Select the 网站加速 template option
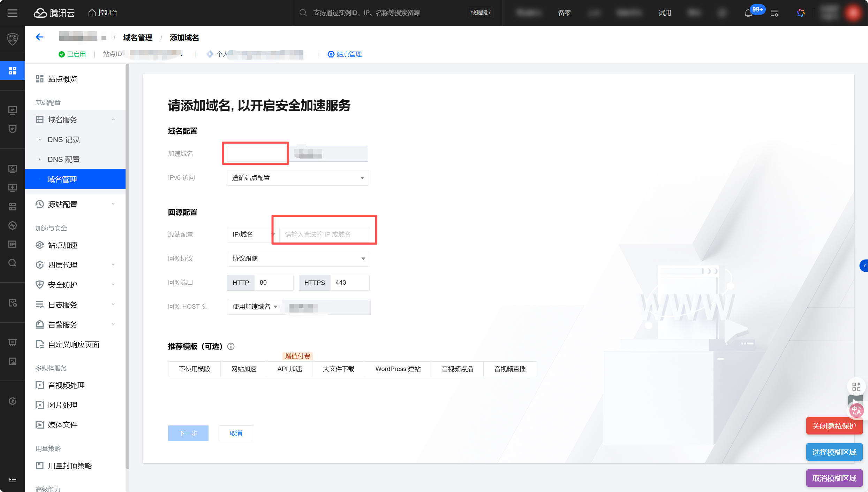The image size is (868, 492). click(244, 369)
